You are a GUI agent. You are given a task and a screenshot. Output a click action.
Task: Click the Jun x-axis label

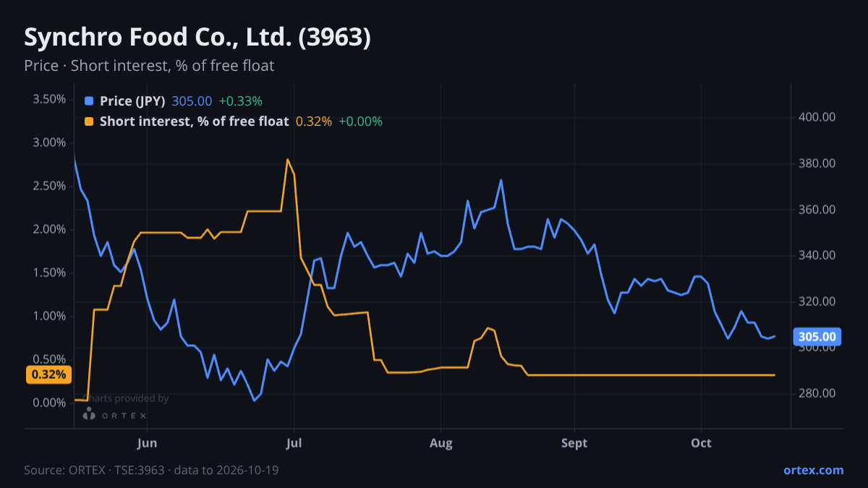(x=147, y=442)
